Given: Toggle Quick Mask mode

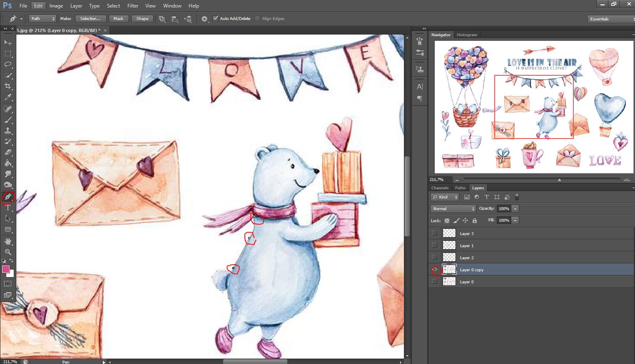Looking at the screenshot, I should coord(8,284).
